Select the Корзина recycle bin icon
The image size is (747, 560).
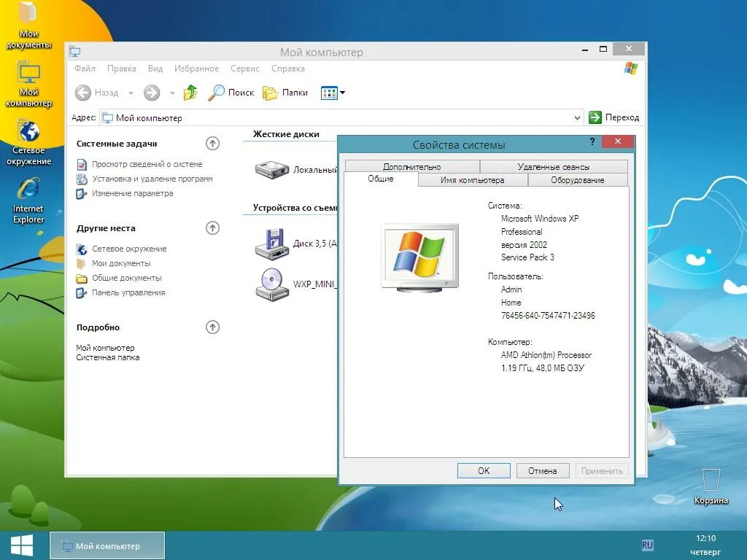point(711,486)
